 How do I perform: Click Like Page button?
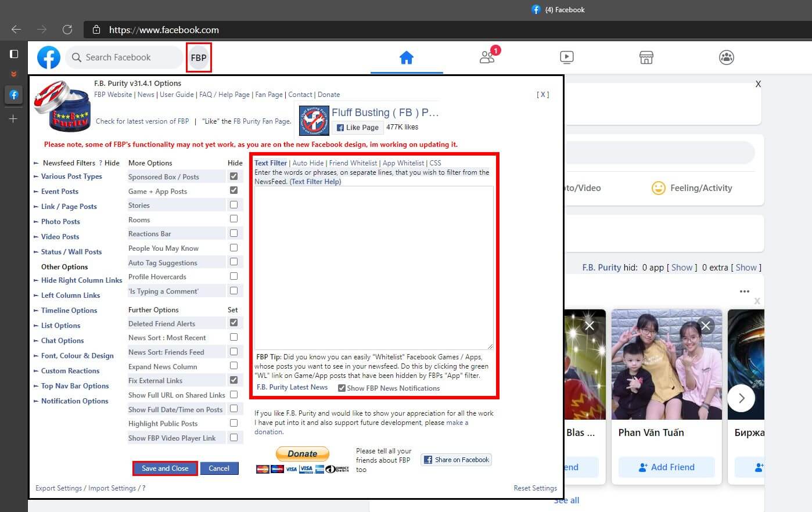357,128
